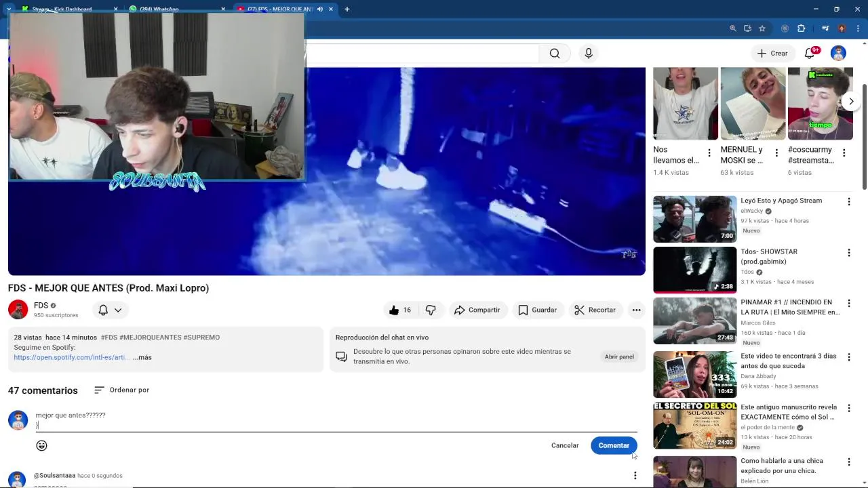Open options for the @Soulsantaaa comment
The width and height of the screenshot is (868, 488).
tap(635, 475)
